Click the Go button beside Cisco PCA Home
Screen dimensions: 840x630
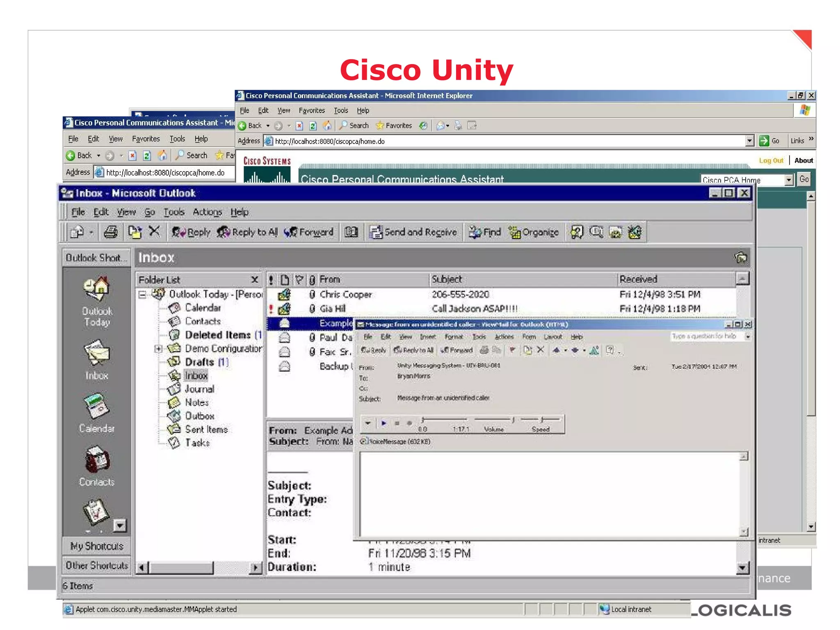tap(804, 179)
